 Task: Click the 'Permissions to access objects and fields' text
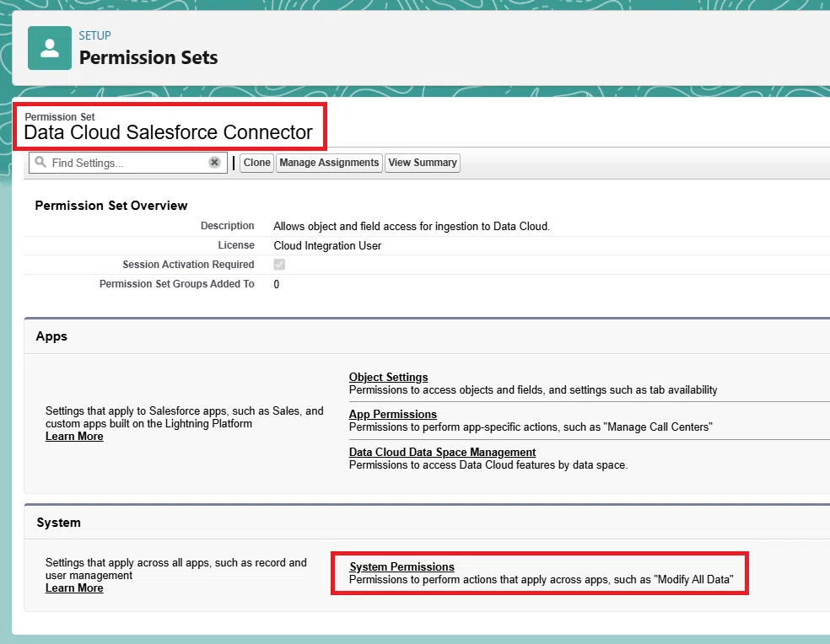click(x=533, y=390)
